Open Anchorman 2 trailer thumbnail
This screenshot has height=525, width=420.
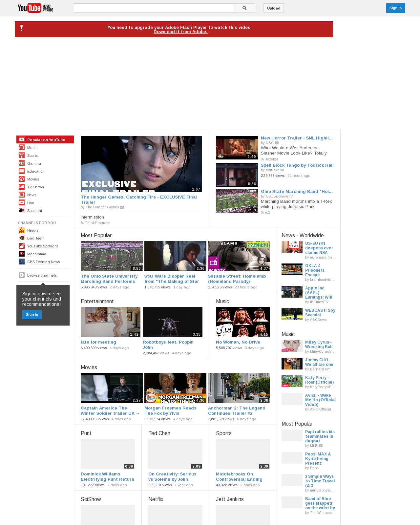[x=239, y=388]
